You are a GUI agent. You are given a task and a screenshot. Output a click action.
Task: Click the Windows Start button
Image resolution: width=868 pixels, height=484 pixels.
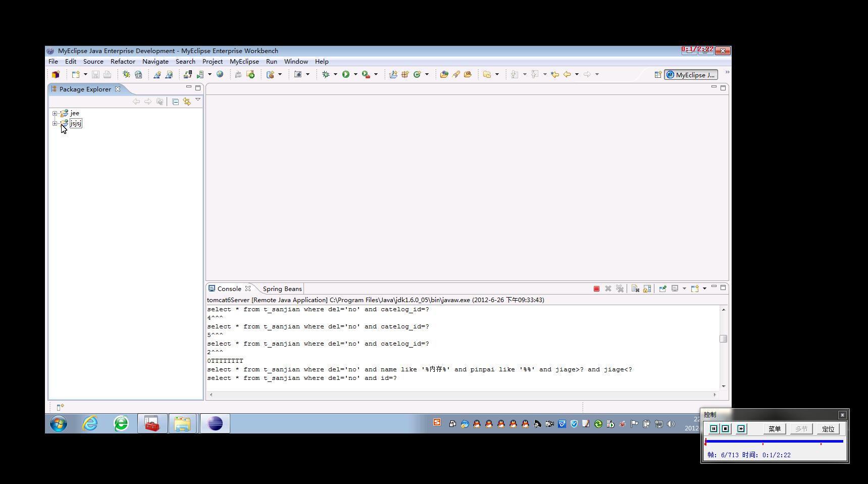[59, 423]
